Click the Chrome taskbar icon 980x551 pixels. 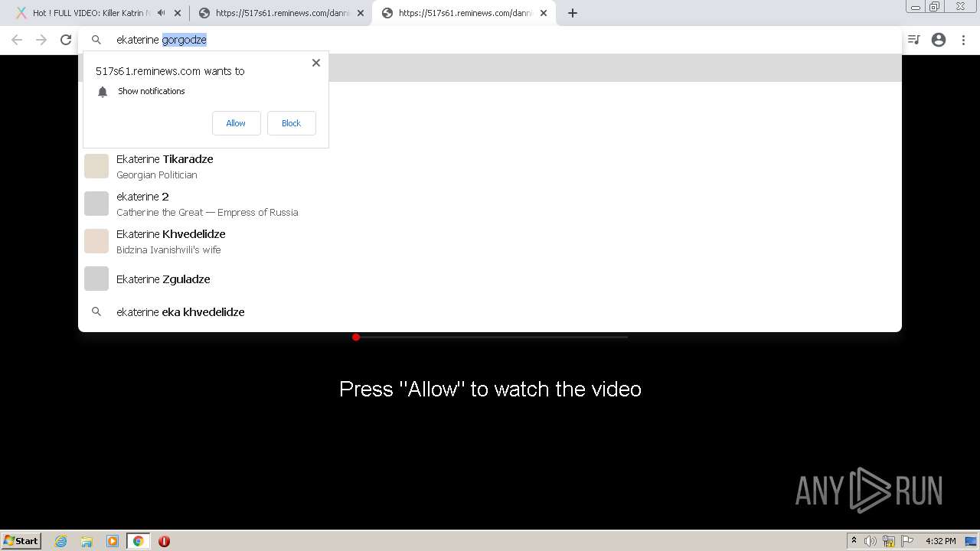(139, 541)
